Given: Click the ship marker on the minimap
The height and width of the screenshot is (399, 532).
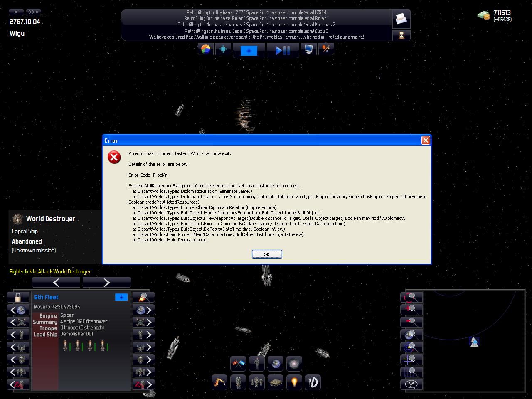Looking at the screenshot, I should click(x=474, y=342).
